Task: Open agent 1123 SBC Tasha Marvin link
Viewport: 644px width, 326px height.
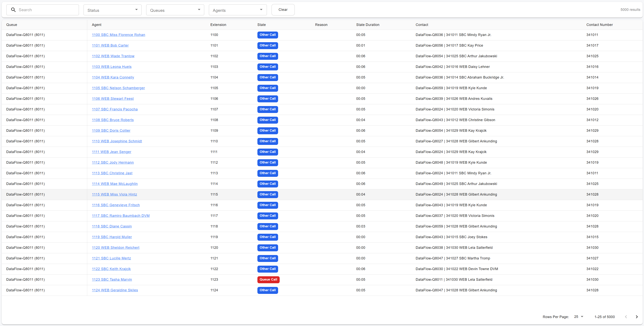Action: point(112,279)
